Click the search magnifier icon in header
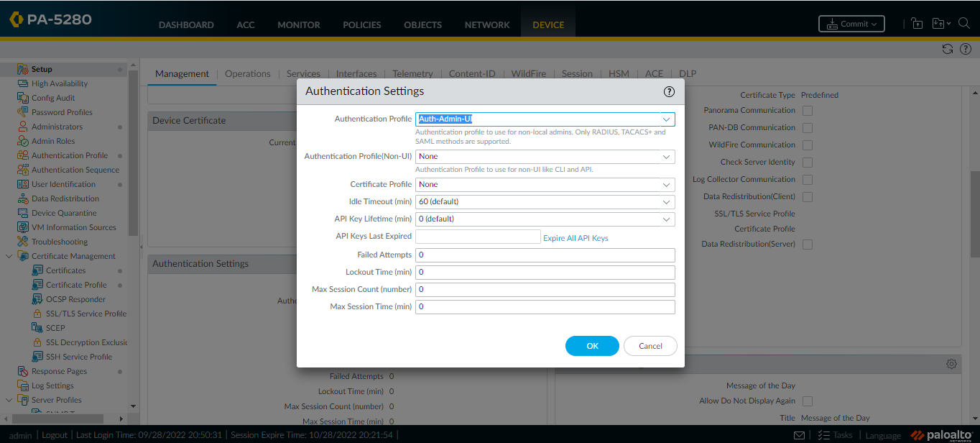 coord(964,24)
